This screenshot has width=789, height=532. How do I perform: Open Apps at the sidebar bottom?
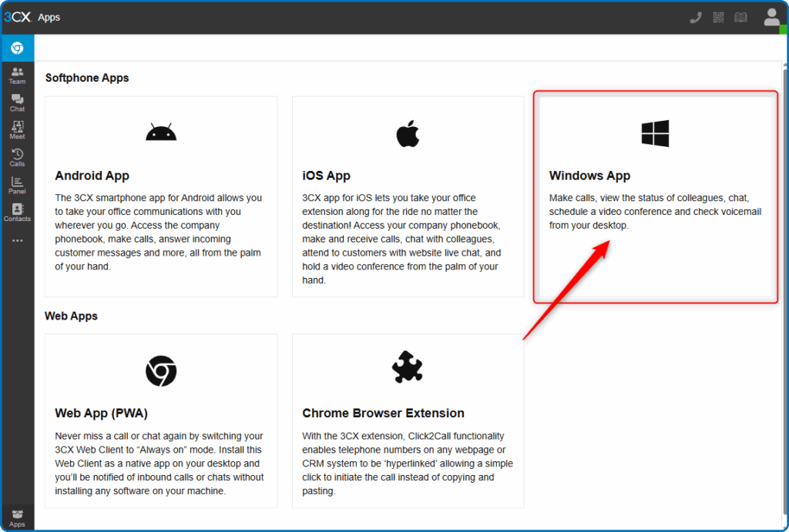17,518
